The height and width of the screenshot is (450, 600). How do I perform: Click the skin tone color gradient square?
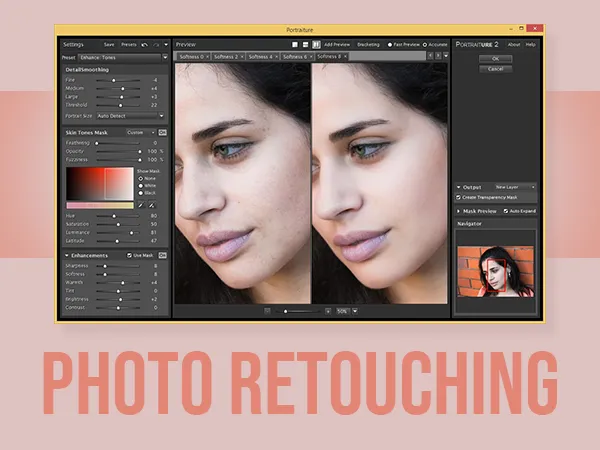point(100,184)
